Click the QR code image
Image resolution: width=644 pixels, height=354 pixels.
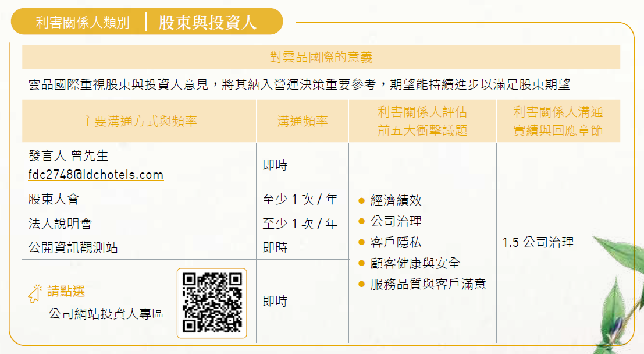point(212,303)
